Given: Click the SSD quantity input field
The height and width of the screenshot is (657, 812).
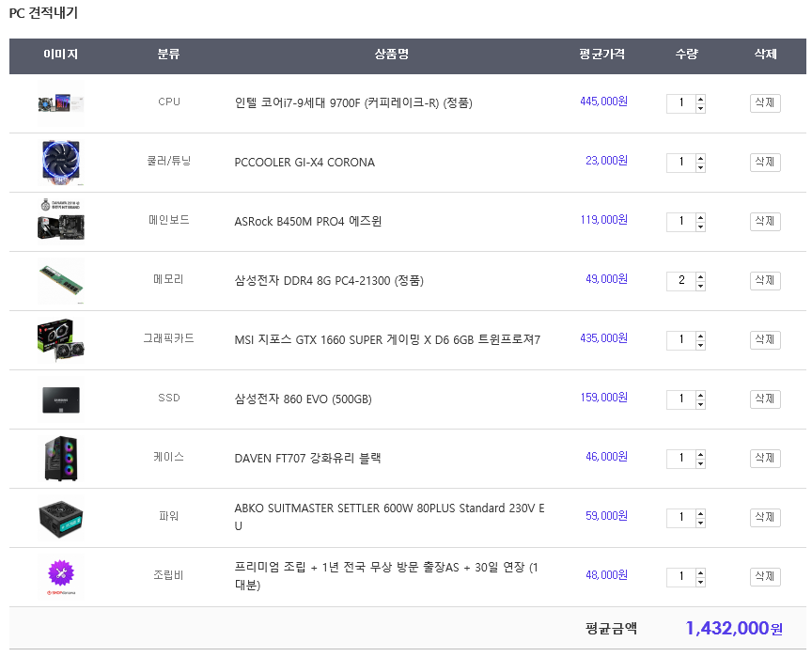Looking at the screenshot, I should point(681,399).
